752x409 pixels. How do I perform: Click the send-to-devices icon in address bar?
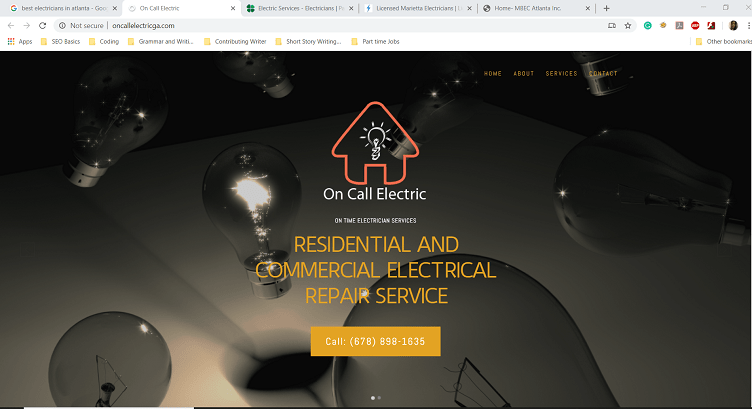612,26
